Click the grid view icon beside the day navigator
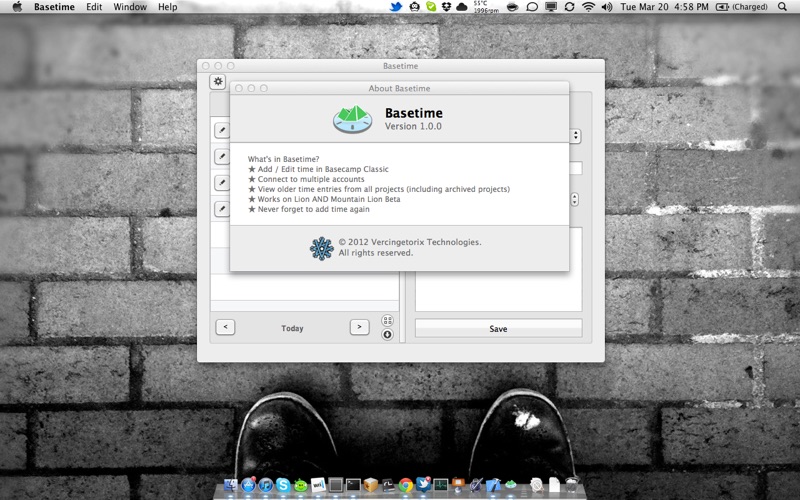Image resolution: width=800 pixels, height=500 pixels. pyautogui.click(x=387, y=320)
